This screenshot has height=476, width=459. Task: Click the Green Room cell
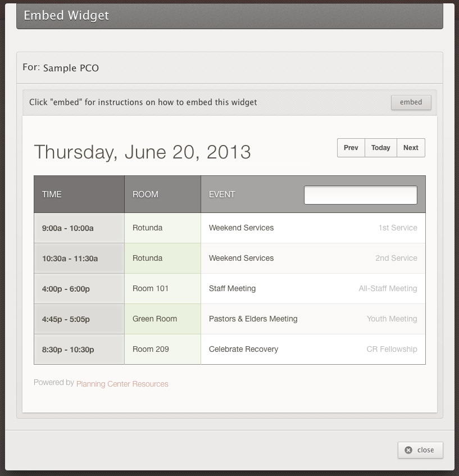154,319
